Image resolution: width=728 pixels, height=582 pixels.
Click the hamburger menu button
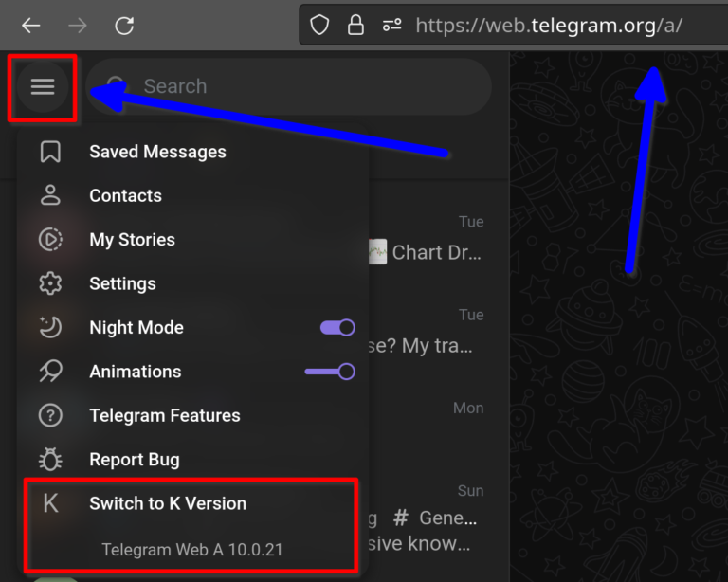43,87
